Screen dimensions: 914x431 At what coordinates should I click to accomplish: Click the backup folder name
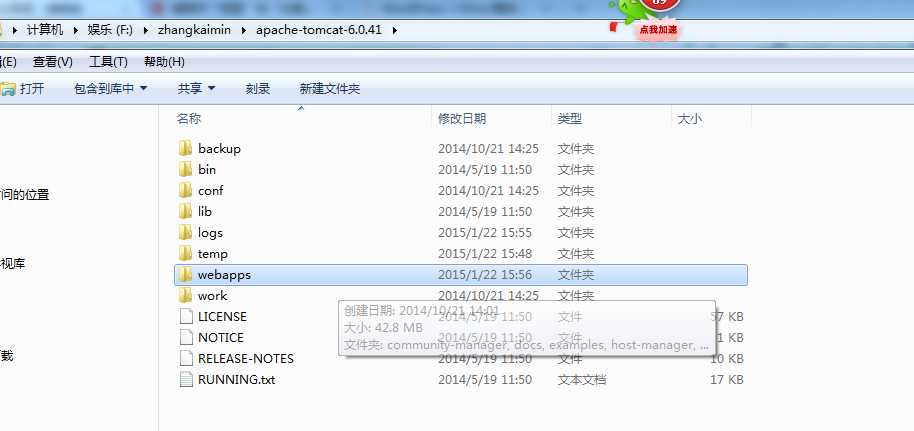219,149
